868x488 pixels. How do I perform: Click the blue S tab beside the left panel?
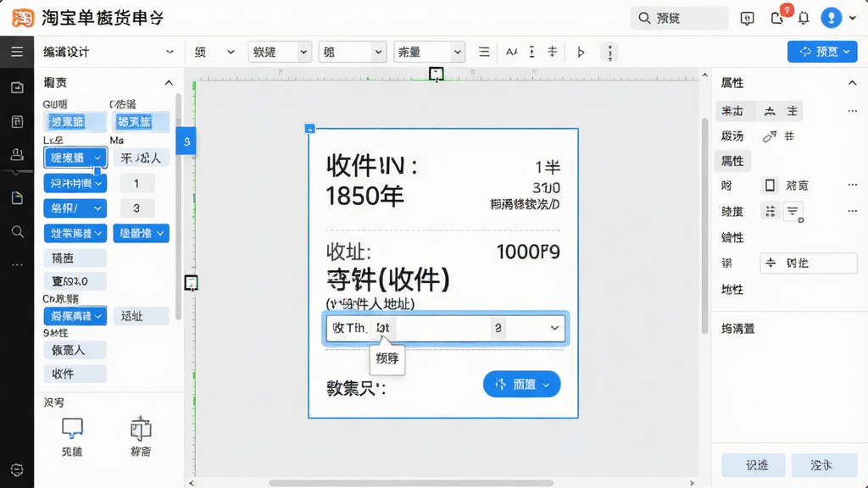(x=186, y=141)
